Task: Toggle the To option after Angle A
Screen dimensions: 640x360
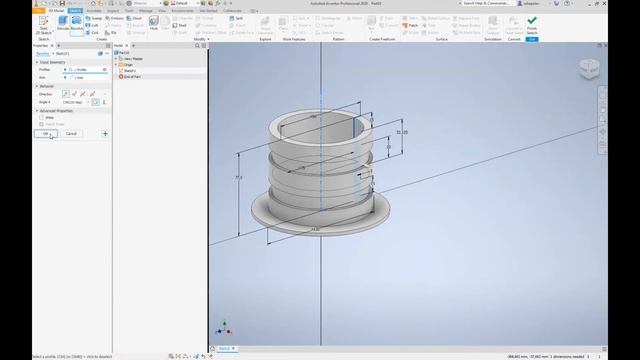Action: (x=104, y=102)
